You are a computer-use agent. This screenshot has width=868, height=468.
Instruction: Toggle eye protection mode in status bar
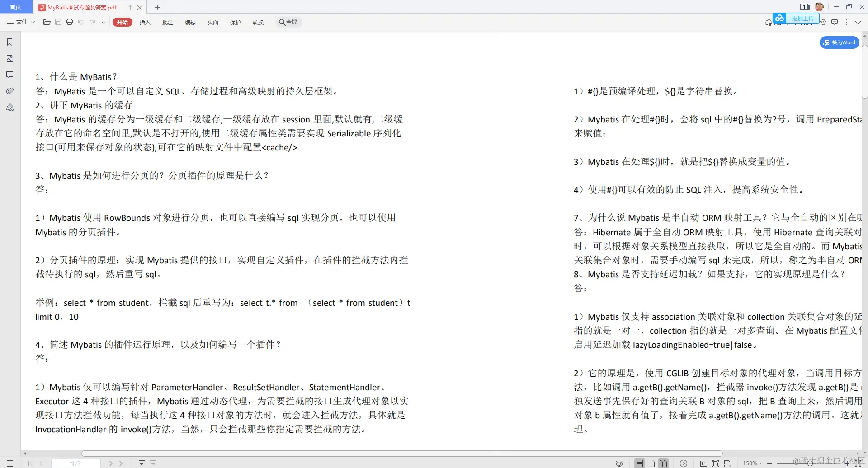tap(619, 463)
